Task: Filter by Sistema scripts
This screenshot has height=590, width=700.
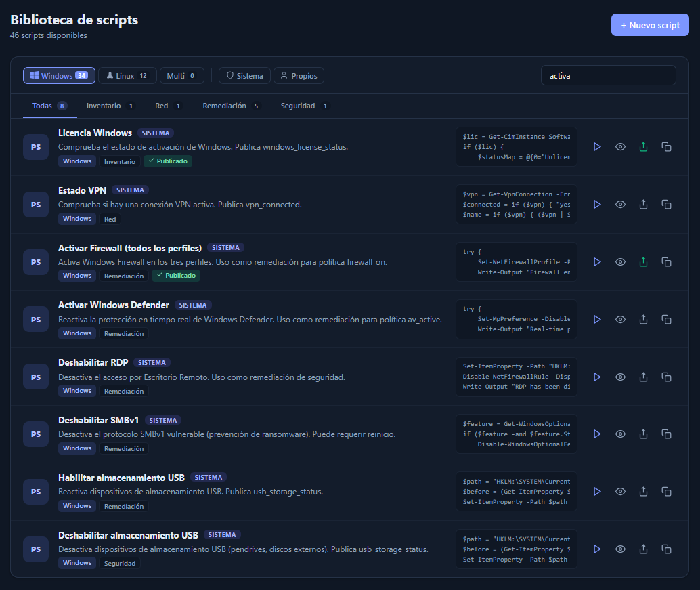Action: click(x=244, y=76)
